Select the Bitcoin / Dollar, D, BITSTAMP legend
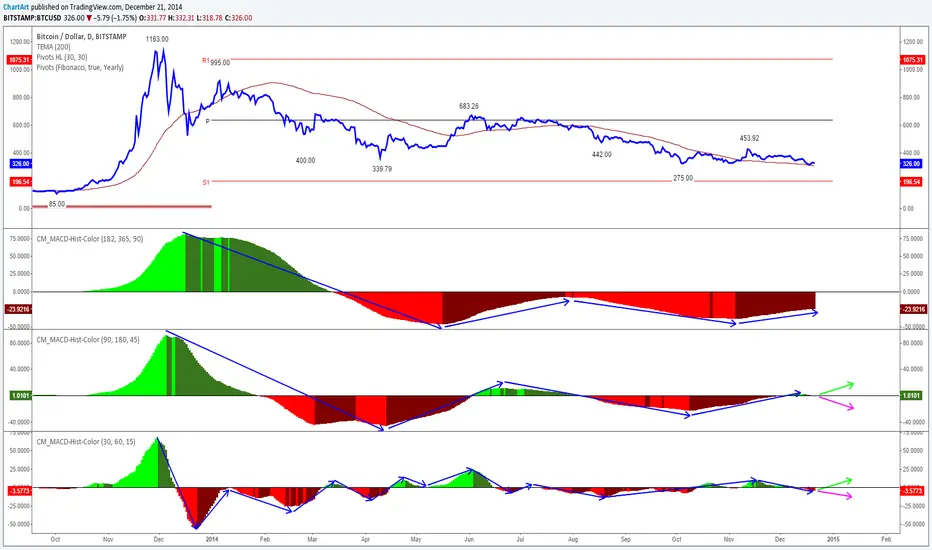932x550 pixels. [81, 36]
